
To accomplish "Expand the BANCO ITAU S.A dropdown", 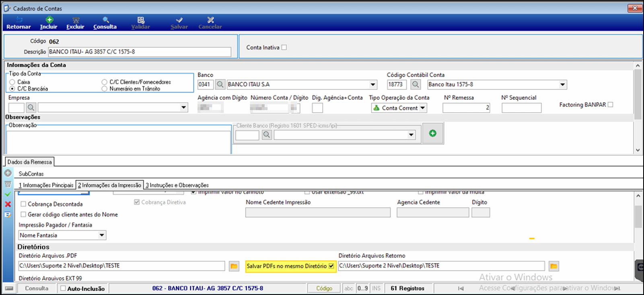I will point(373,84).
